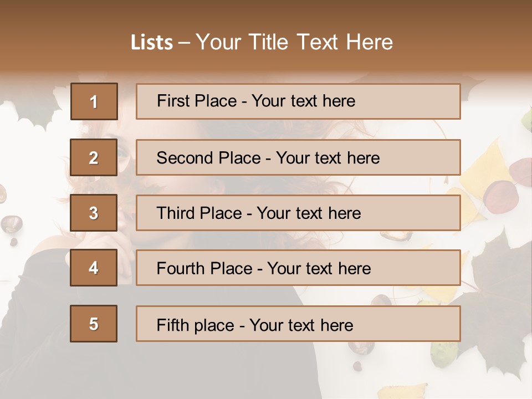Click the number 5 box

[x=94, y=324]
